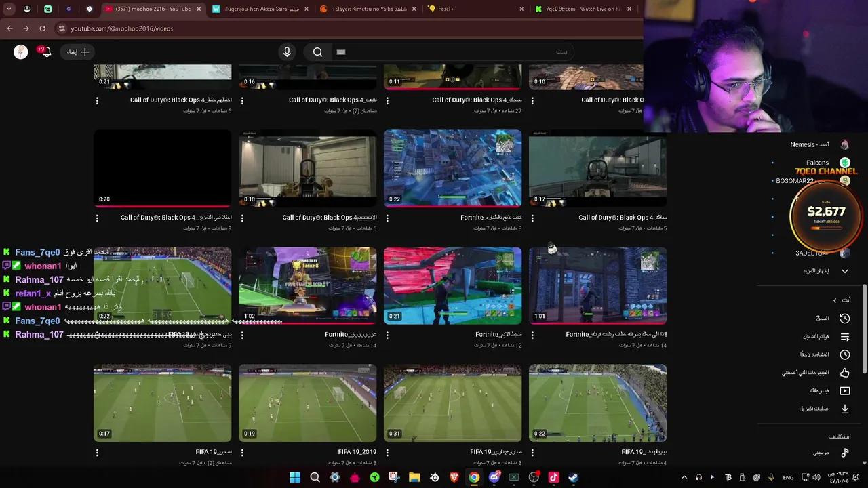Play the 0:22 Fortnite aerial video thumbnail
This screenshot has height=488, width=868.
[452, 168]
